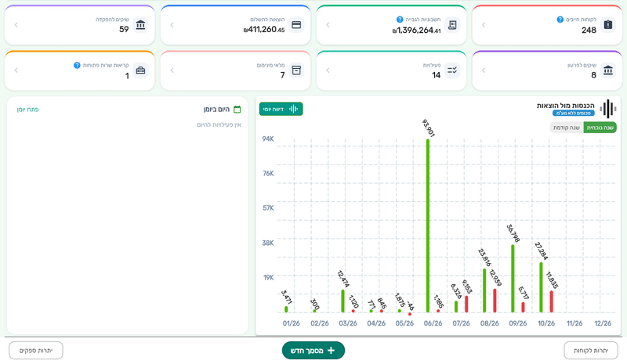Click the checklist icon on פעילויות card

click(x=452, y=70)
